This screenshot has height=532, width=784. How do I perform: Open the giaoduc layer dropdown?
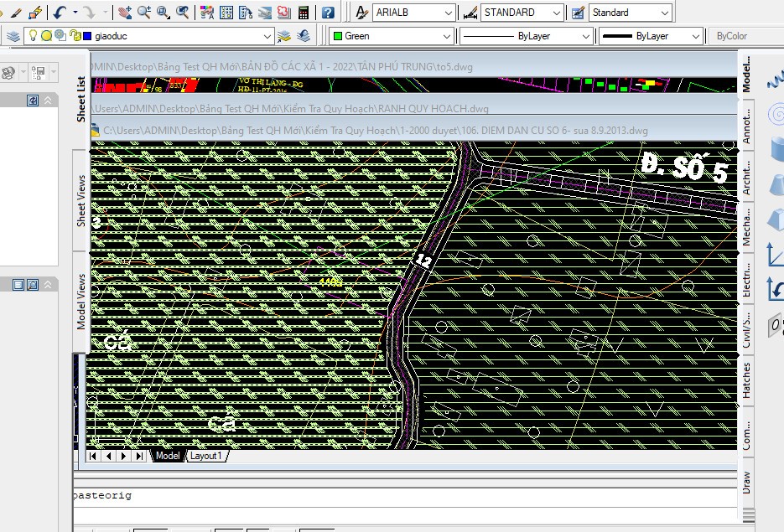point(267,36)
